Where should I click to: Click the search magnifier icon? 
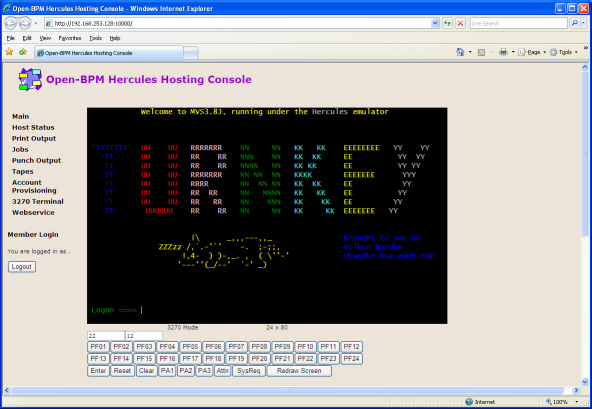pos(574,23)
